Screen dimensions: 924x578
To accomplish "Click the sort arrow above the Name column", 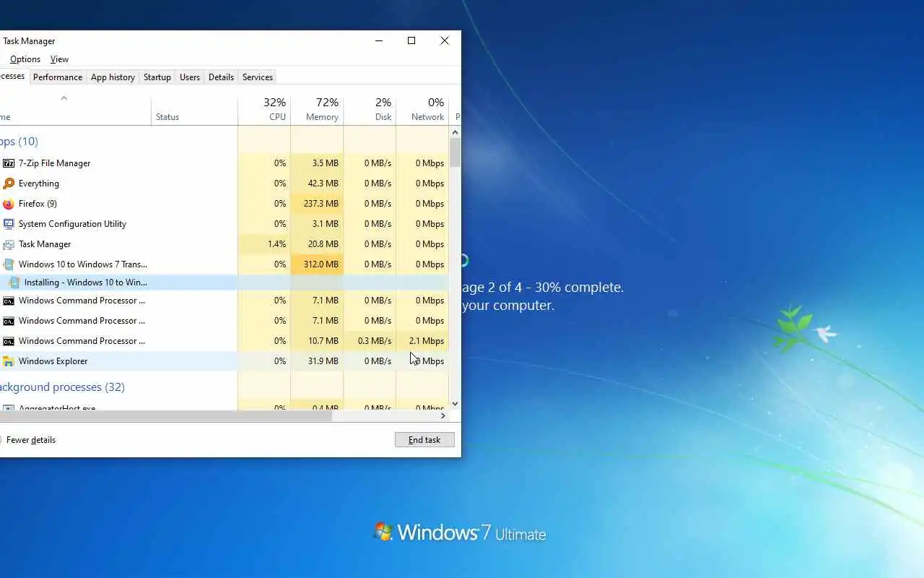I will pos(64,98).
